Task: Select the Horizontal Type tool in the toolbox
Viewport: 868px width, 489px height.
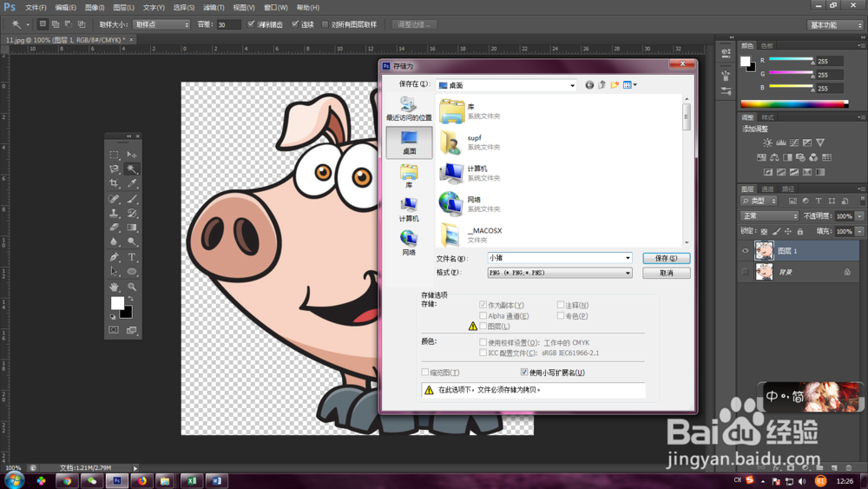Action: [132, 257]
